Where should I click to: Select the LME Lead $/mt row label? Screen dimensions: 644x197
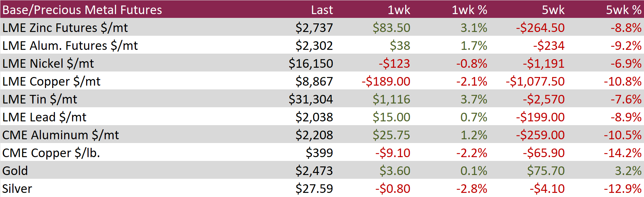tap(44, 117)
